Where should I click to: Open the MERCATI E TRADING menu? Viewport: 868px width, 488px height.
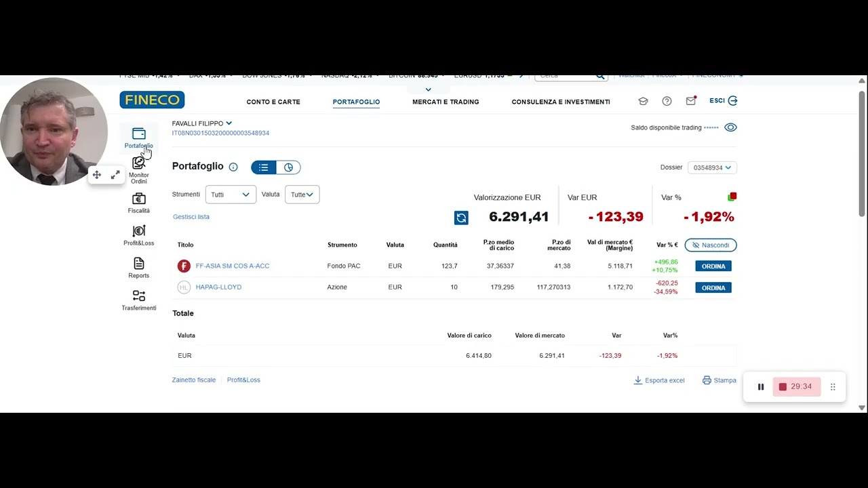pyautogui.click(x=446, y=102)
